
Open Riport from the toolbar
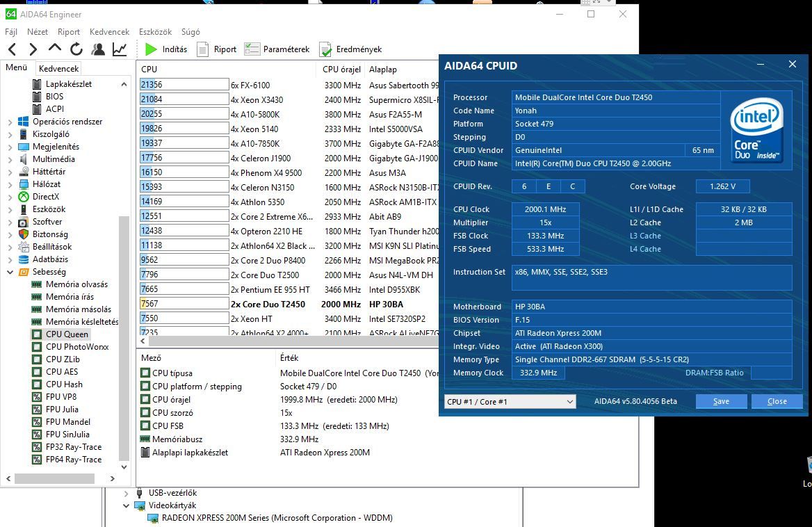point(217,49)
